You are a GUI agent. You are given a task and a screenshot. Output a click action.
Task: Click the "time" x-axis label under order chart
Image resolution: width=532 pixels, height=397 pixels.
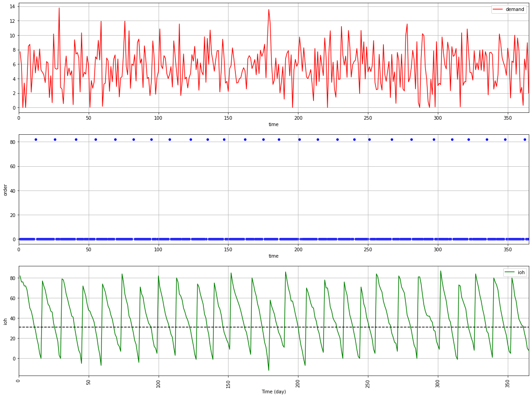click(x=273, y=256)
